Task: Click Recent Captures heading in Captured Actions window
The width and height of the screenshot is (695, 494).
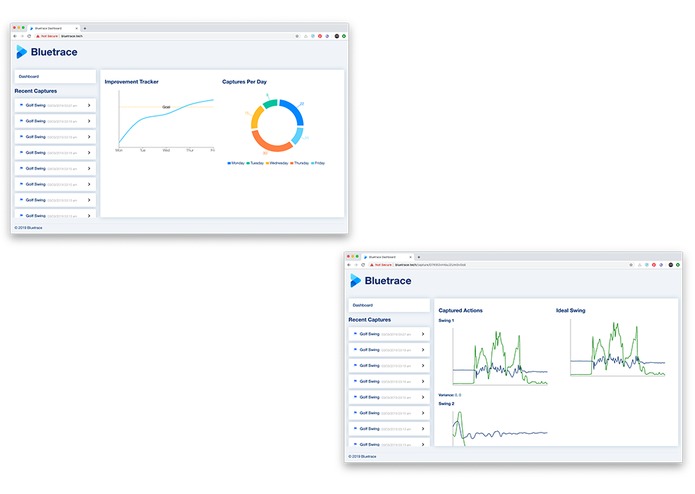Action: 370,319
